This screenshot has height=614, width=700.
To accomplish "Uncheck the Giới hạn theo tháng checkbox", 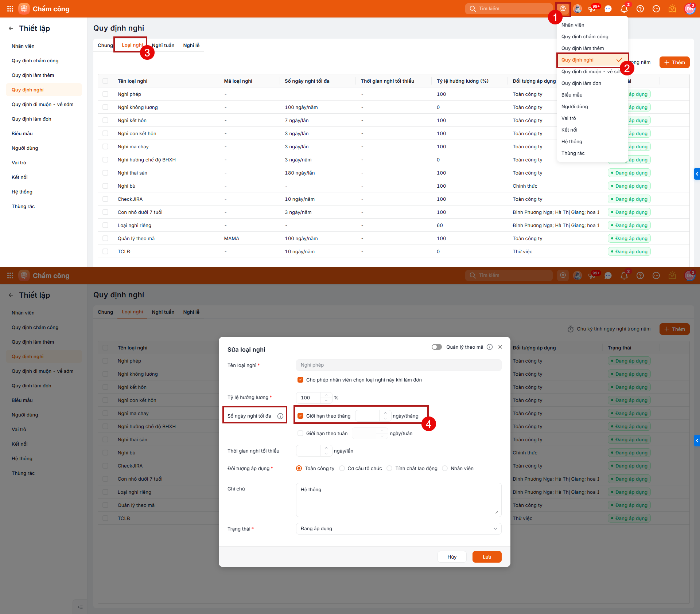I will [x=300, y=416].
